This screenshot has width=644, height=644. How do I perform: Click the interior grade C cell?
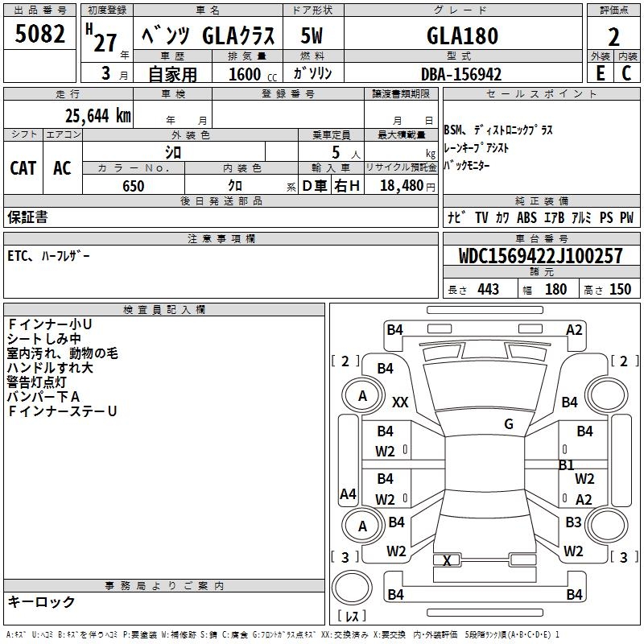click(x=627, y=72)
